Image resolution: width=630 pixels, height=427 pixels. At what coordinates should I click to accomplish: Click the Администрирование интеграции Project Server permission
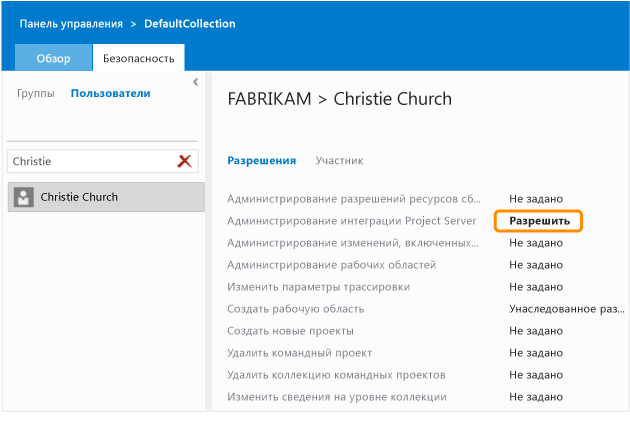pos(359,221)
